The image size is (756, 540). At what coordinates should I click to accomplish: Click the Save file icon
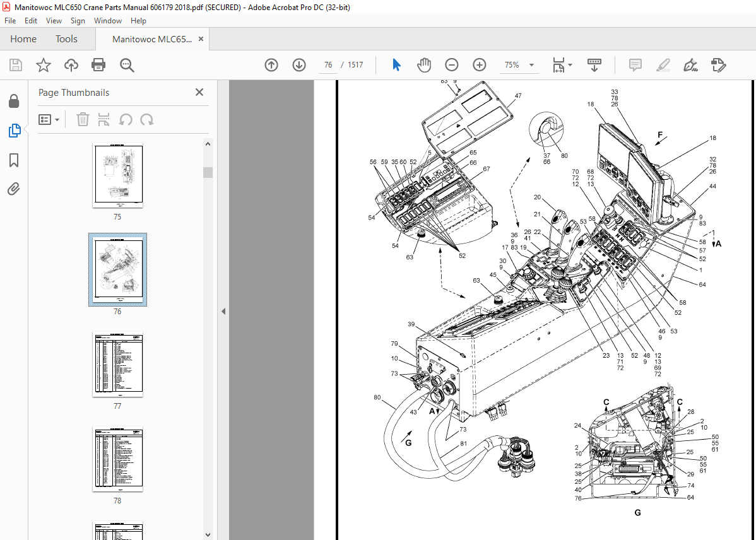16,65
